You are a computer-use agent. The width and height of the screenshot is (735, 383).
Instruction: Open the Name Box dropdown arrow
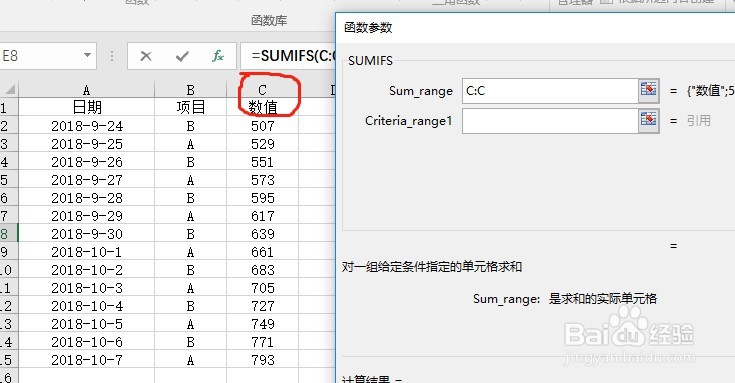pyautogui.click(x=87, y=56)
